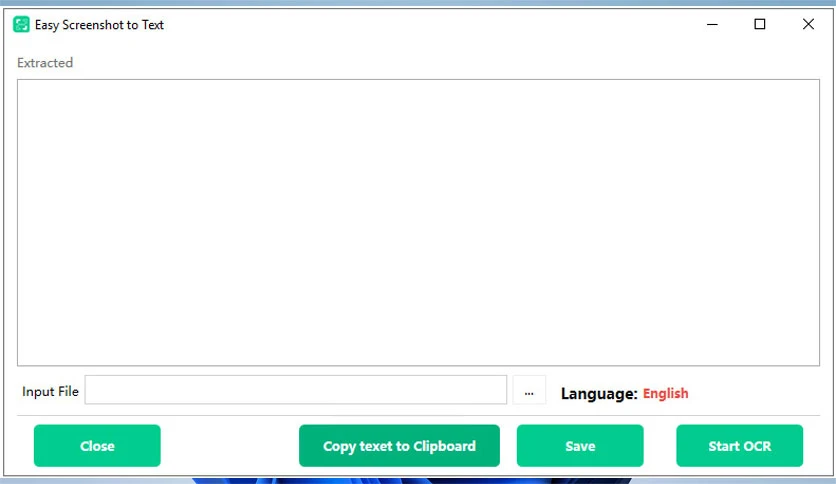Change language via the red English link
836x484 pixels.
pyautogui.click(x=665, y=393)
